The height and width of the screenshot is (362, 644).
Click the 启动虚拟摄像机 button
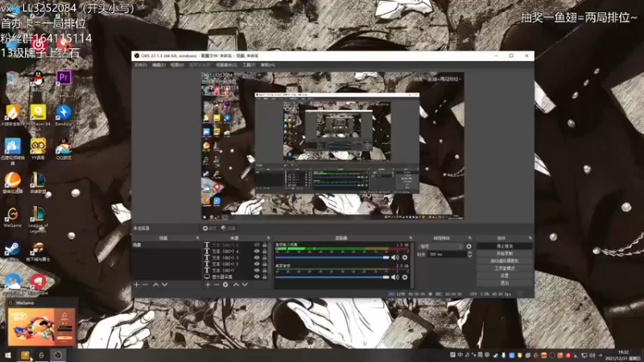pyautogui.click(x=505, y=261)
